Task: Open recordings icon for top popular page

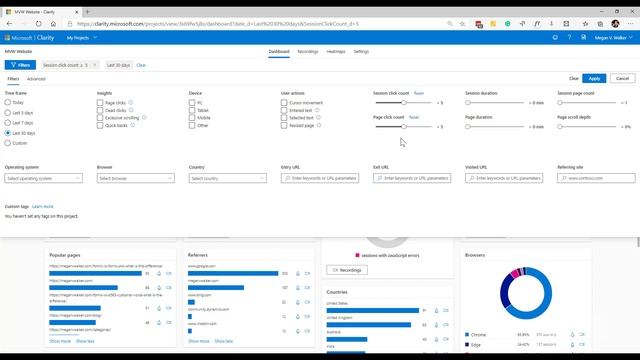Action: [x=169, y=273]
